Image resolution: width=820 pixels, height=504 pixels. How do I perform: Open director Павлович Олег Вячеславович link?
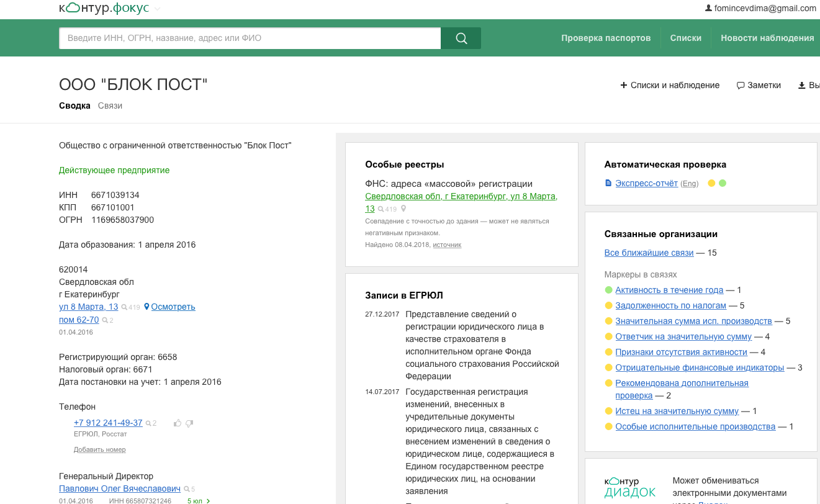tap(120, 488)
